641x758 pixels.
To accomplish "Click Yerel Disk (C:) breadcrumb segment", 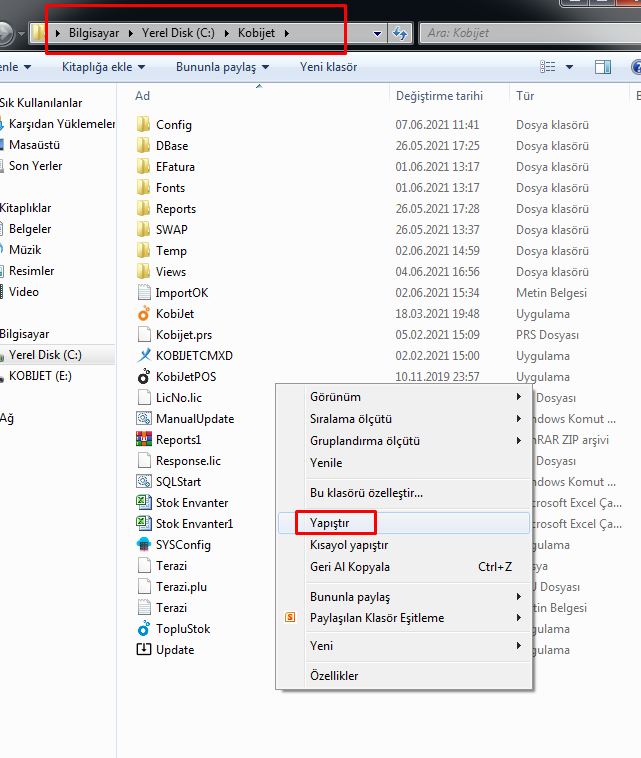I will 178,33.
